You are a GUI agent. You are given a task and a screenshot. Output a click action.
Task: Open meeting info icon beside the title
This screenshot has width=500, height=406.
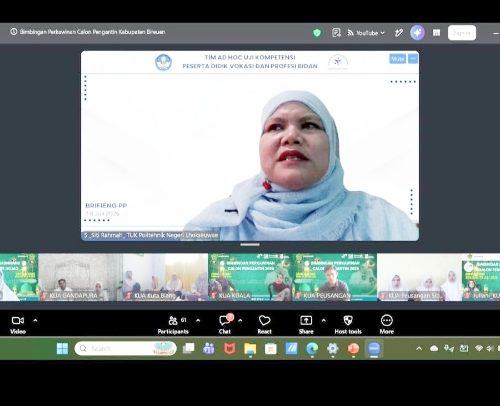[x=14, y=32]
